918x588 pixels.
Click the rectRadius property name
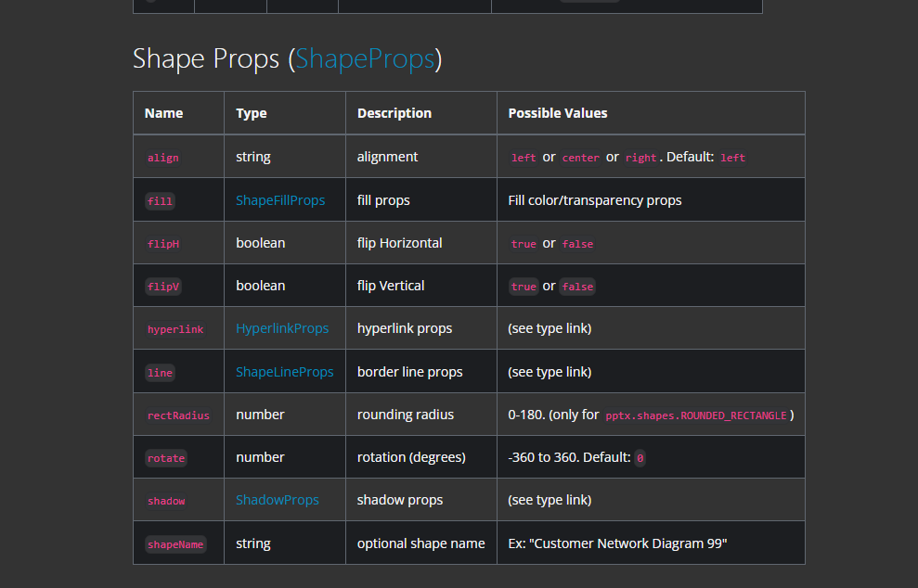tap(178, 415)
